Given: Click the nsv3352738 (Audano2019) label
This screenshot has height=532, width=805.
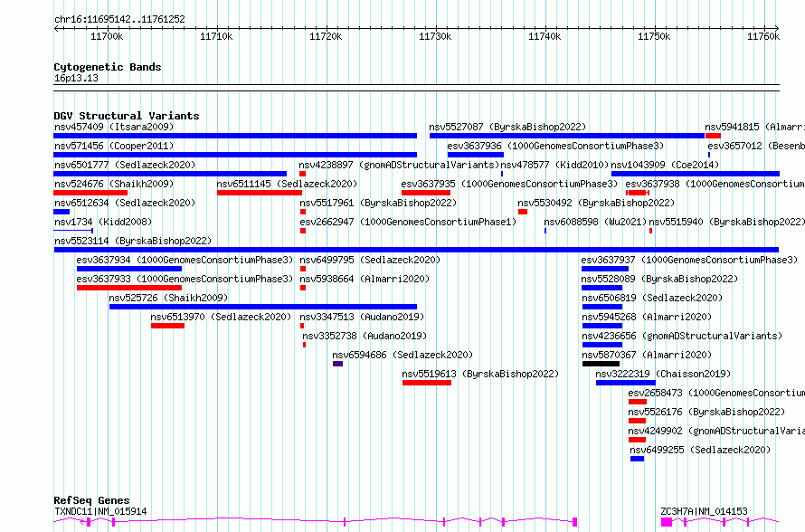Looking at the screenshot, I should point(365,336).
